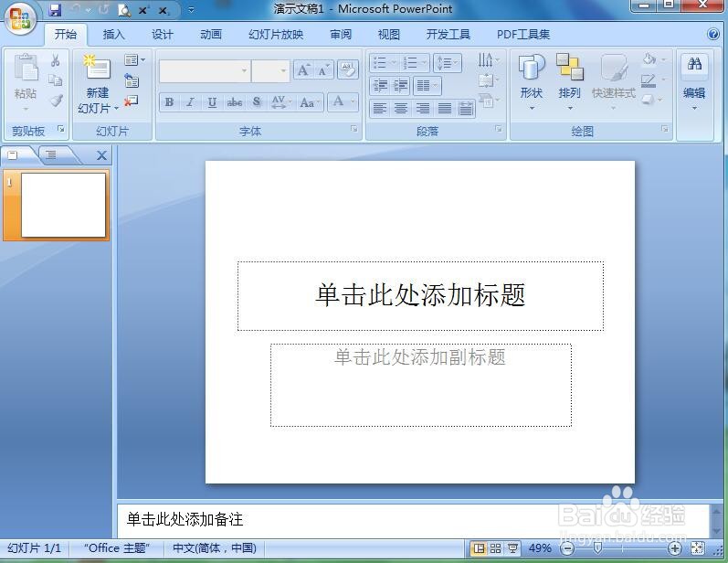The width and height of the screenshot is (728, 563).
Task: Switch to the 设计 tab
Action: 162,35
